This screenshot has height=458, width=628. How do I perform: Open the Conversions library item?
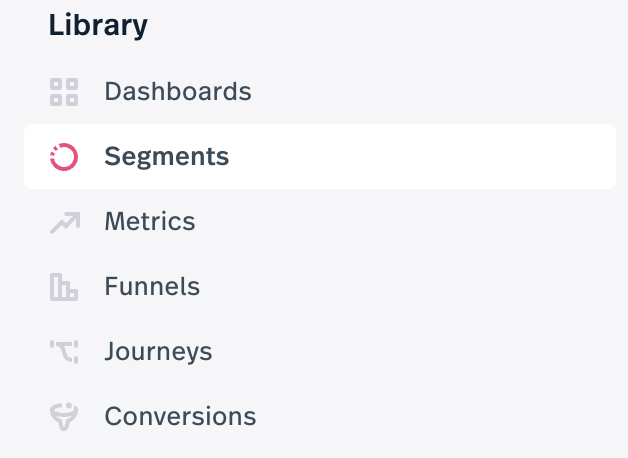180,416
